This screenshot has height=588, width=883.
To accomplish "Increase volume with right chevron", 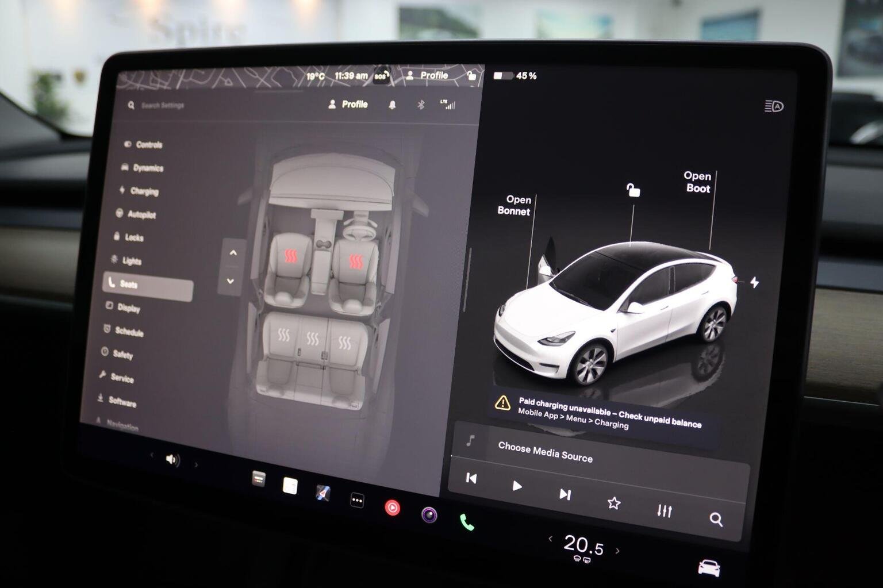I will click(195, 464).
